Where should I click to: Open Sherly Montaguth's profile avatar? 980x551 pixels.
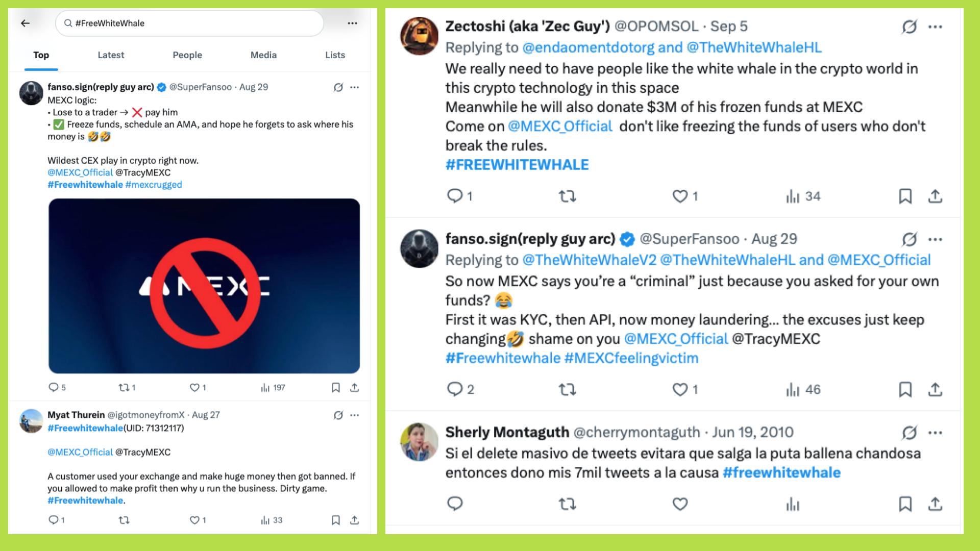click(419, 442)
